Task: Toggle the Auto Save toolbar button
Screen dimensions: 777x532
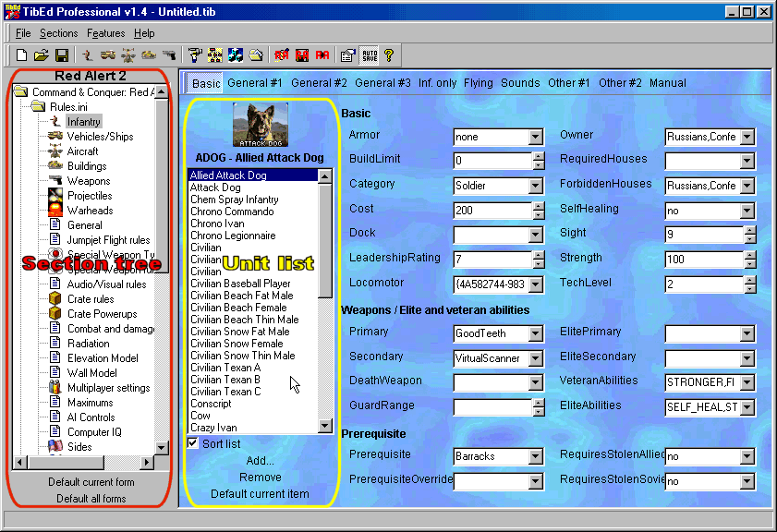Action: click(370, 55)
